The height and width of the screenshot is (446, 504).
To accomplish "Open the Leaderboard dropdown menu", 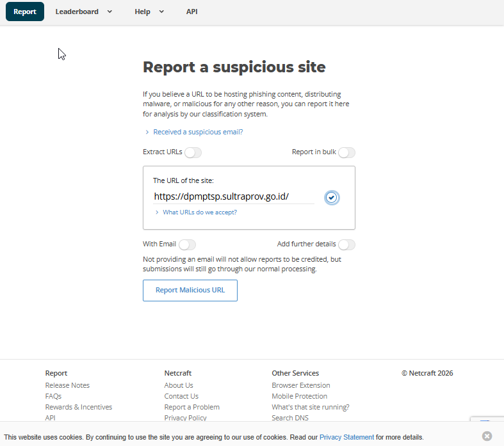I will pyautogui.click(x=83, y=12).
